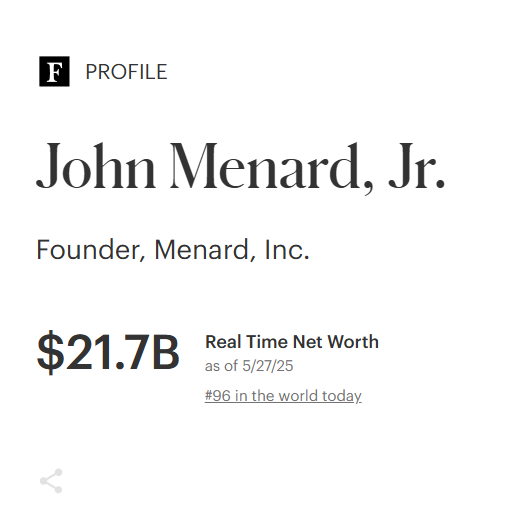Click Inc. at the end of the subtitle
This screenshot has width=508, height=532.
click(x=287, y=250)
